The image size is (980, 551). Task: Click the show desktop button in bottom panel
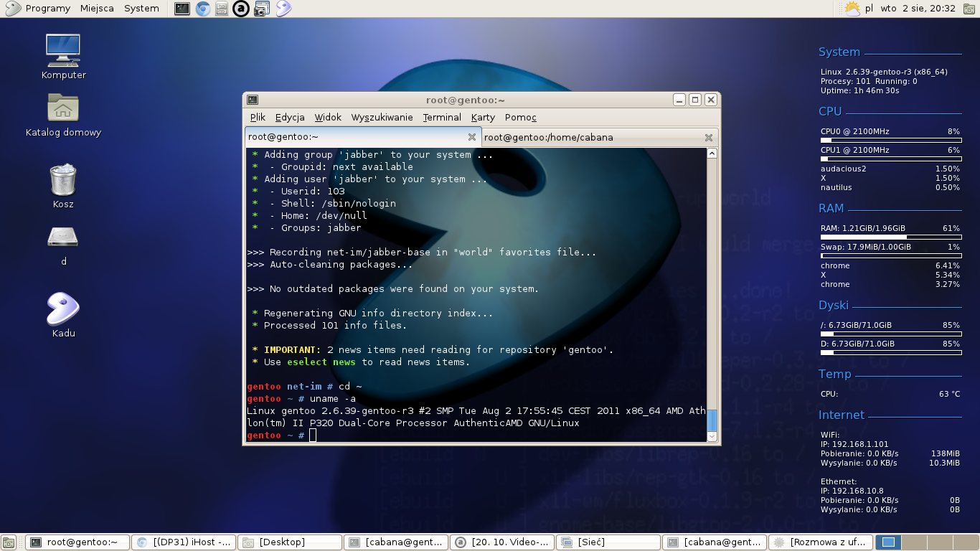point(9,542)
